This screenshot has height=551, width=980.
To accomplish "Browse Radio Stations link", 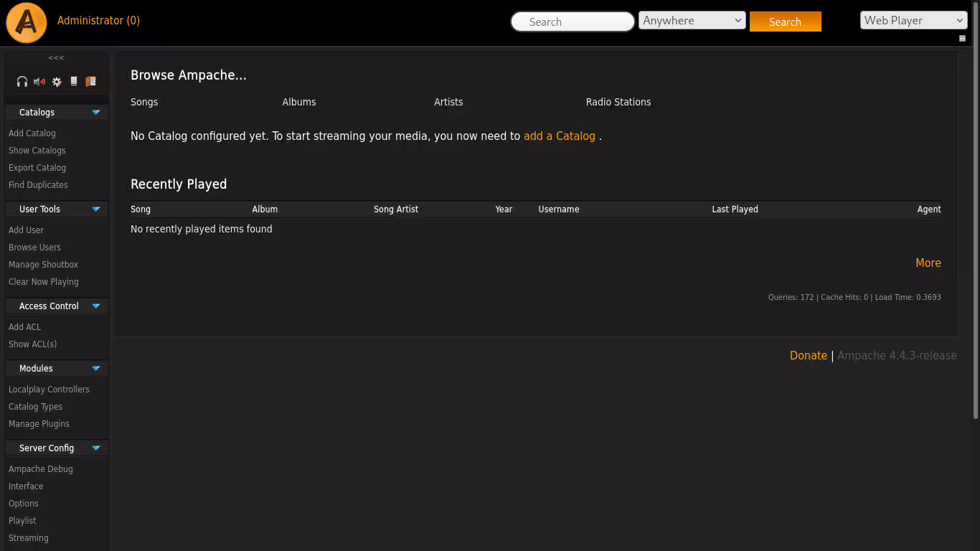I will coord(618,102).
